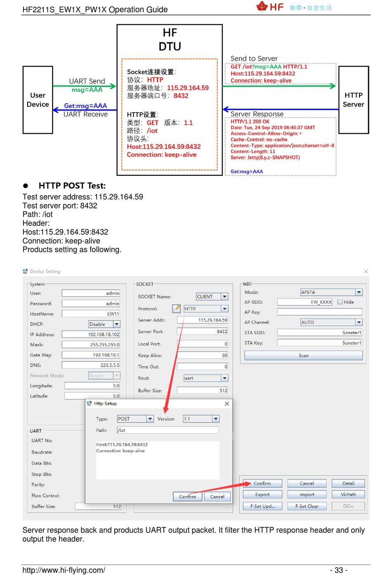Click the IP Address field 192.168.18.102

[91, 334]
